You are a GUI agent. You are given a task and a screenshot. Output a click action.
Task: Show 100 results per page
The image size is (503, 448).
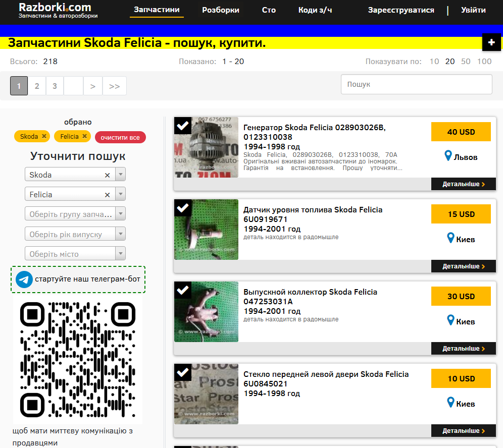[x=484, y=61]
